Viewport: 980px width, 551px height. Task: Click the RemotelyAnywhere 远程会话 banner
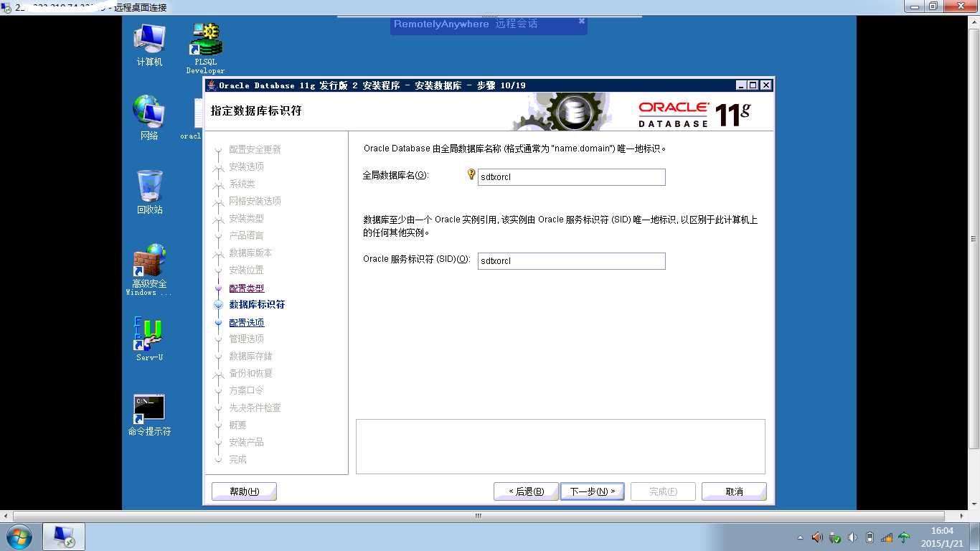click(489, 24)
